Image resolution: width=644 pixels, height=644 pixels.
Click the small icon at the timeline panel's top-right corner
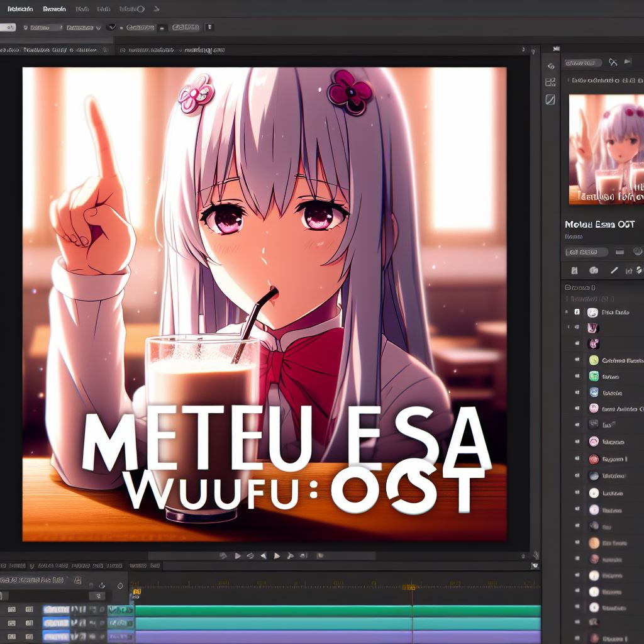pyautogui.click(x=535, y=565)
